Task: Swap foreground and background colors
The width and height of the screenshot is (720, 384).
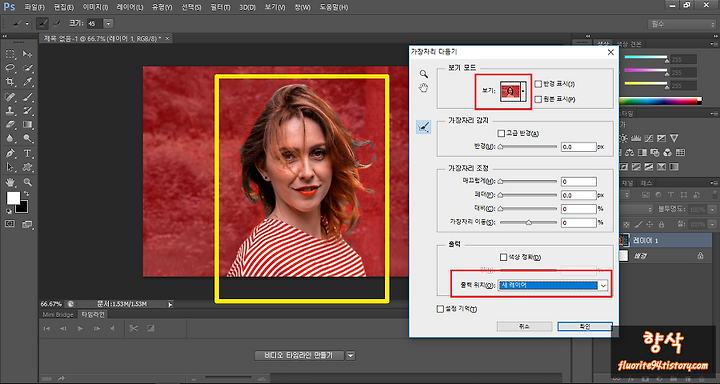Action: pos(26,194)
